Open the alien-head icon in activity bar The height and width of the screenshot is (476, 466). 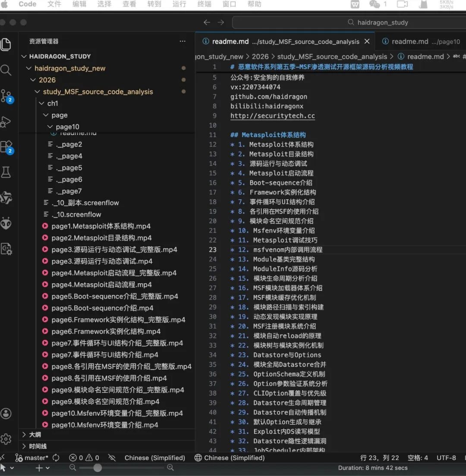tap(6, 223)
